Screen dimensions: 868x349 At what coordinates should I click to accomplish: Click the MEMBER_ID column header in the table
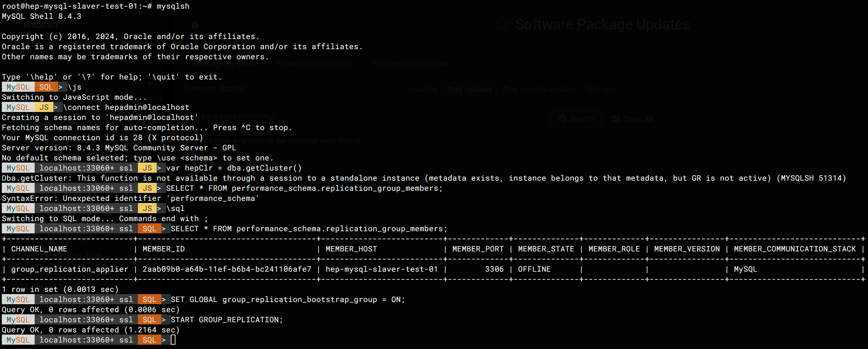click(164, 249)
